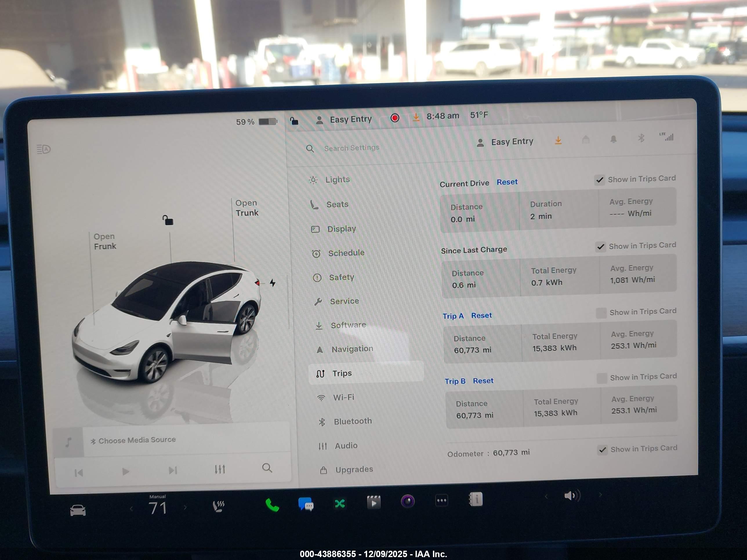Tap Open Frunk
The height and width of the screenshot is (560, 747).
coord(105,241)
